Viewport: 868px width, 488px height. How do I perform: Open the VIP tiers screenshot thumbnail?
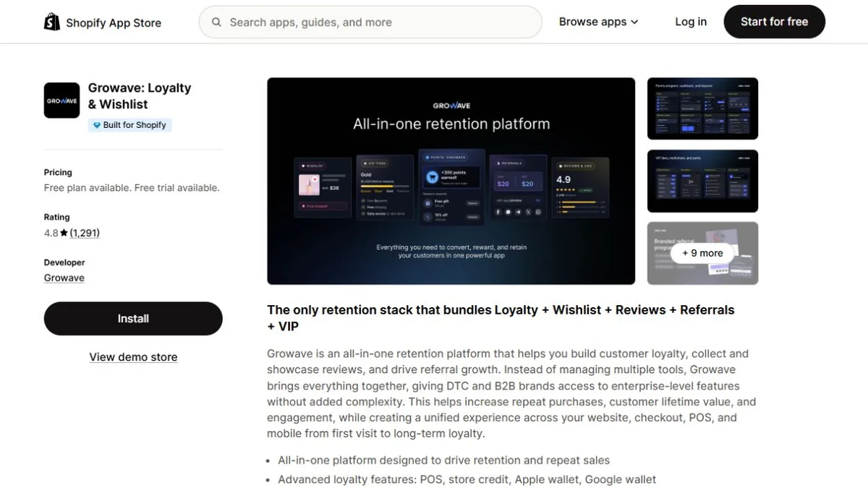point(702,181)
